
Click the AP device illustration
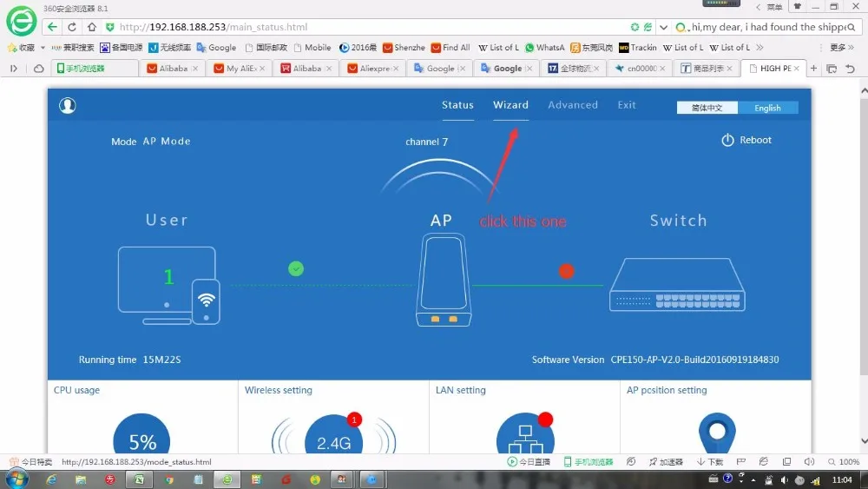(444, 280)
